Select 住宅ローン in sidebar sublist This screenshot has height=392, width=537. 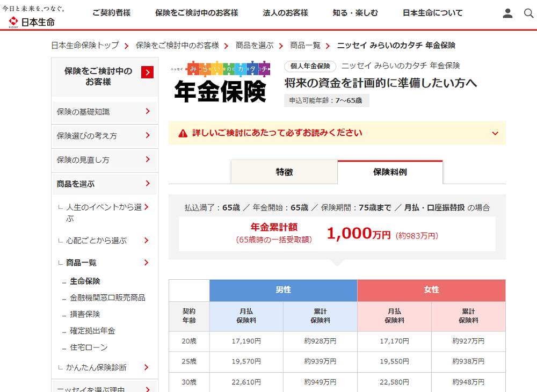[x=89, y=347]
